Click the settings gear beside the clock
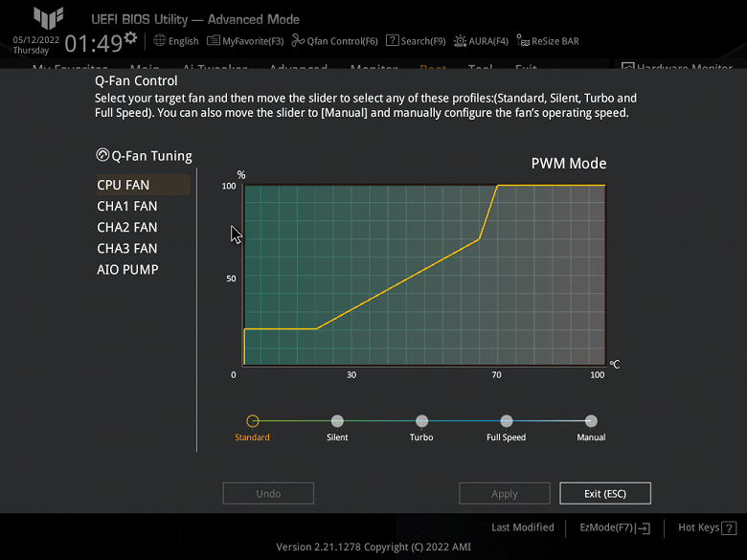This screenshot has height=560, width=747. click(x=130, y=37)
